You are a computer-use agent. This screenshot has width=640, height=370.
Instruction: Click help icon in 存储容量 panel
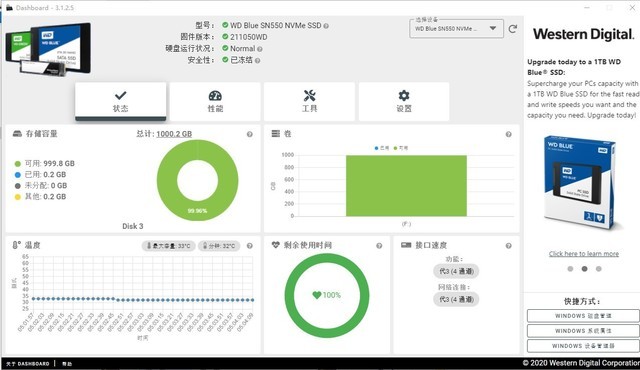(x=249, y=134)
